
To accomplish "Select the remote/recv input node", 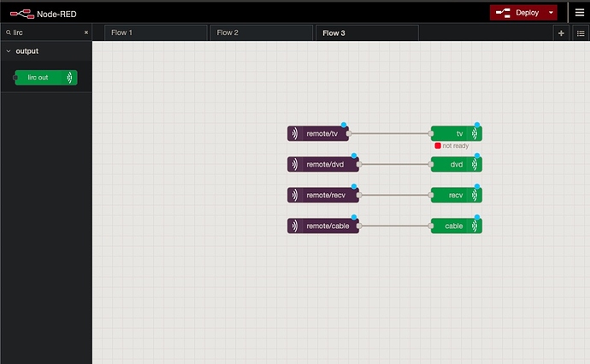I will click(x=323, y=195).
